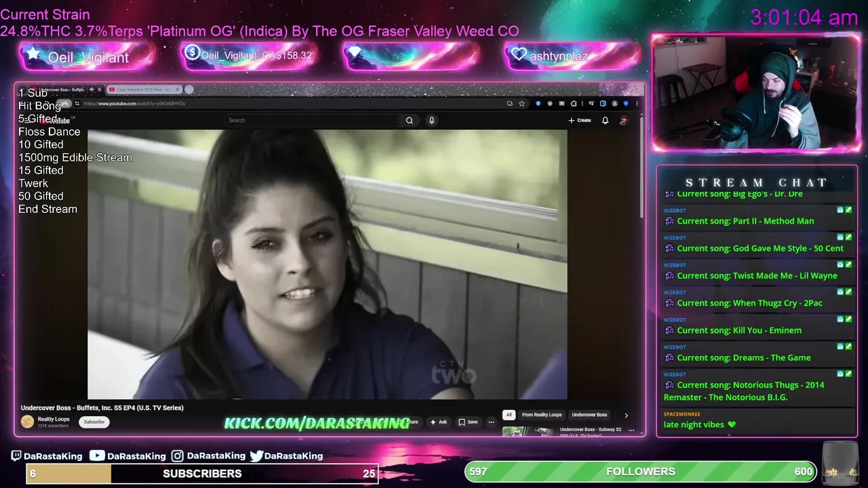The height and width of the screenshot is (488, 868).
Task: Click the Twitter DaRastaKing handle
Action: tap(286, 456)
